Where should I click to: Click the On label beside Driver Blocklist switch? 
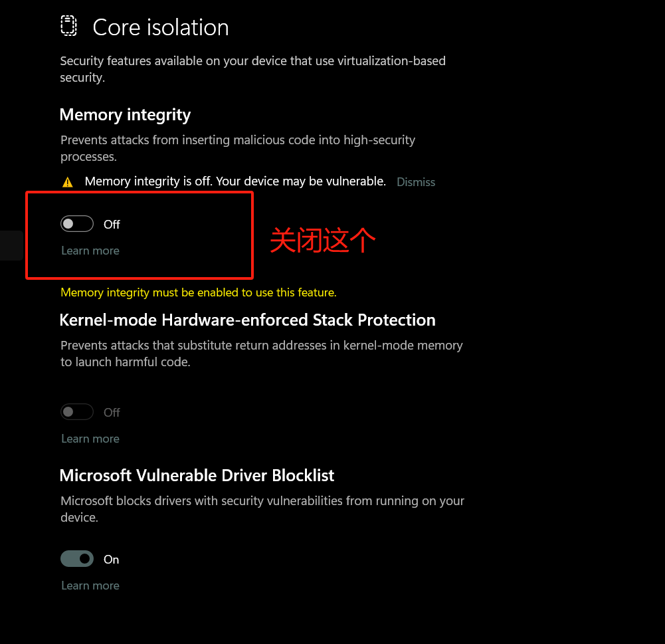point(111,560)
